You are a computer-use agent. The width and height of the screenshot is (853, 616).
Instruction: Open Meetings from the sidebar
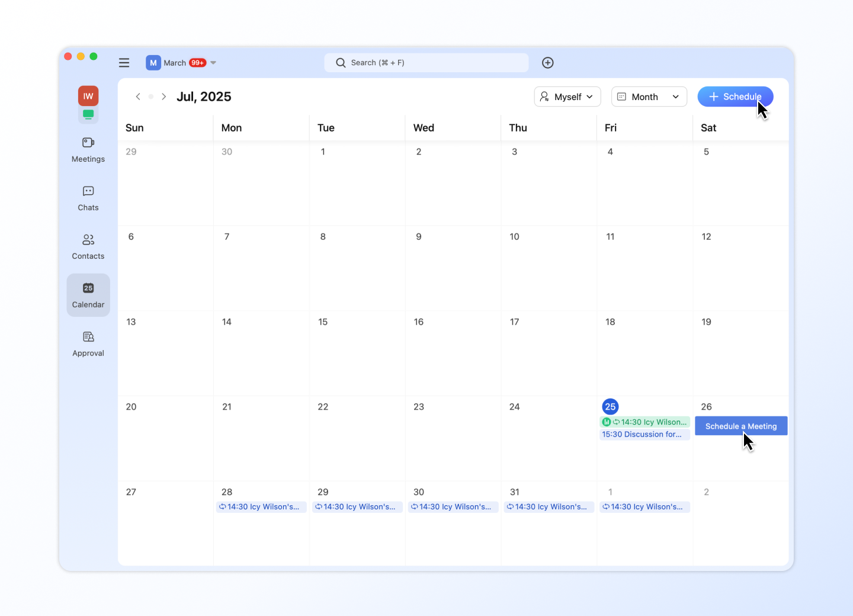[x=88, y=150]
